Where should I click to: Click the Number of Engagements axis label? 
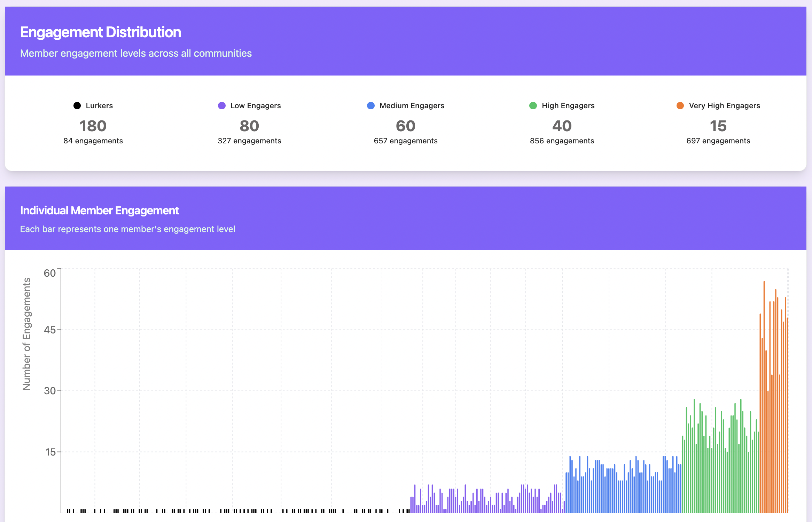click(27, 334)
